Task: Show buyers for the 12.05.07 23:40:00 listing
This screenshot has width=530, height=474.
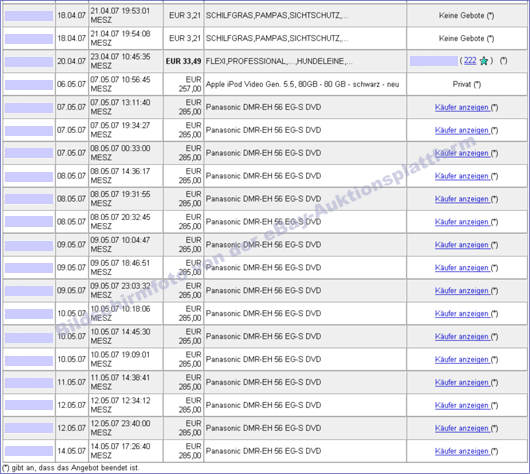Action: (462, 428)
